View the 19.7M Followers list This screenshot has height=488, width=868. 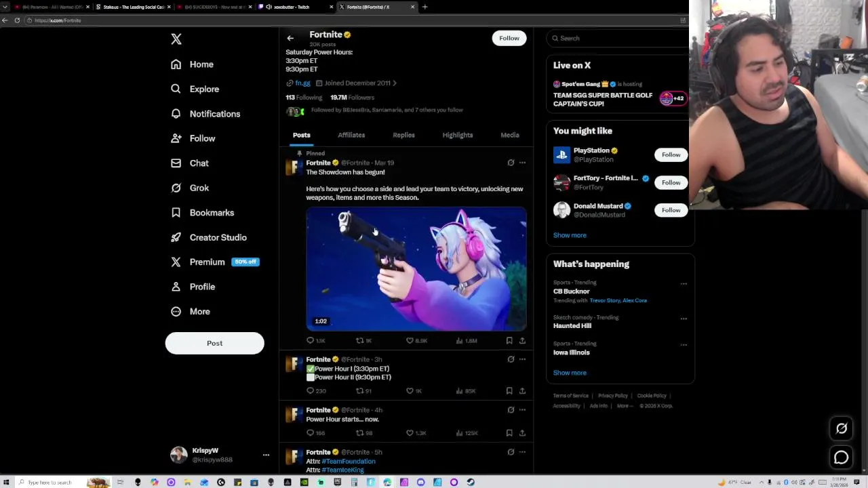pos(352,97)
